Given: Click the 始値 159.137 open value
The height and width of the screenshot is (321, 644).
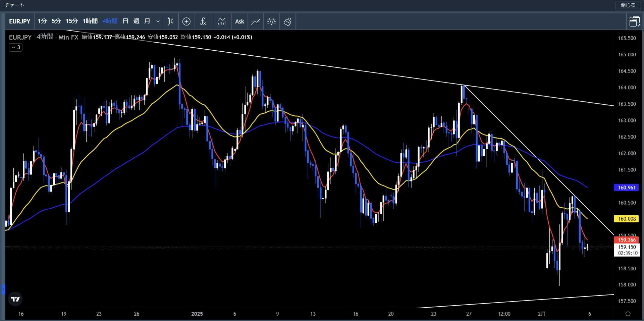Looking at the screenshot, I should [97, 37].
